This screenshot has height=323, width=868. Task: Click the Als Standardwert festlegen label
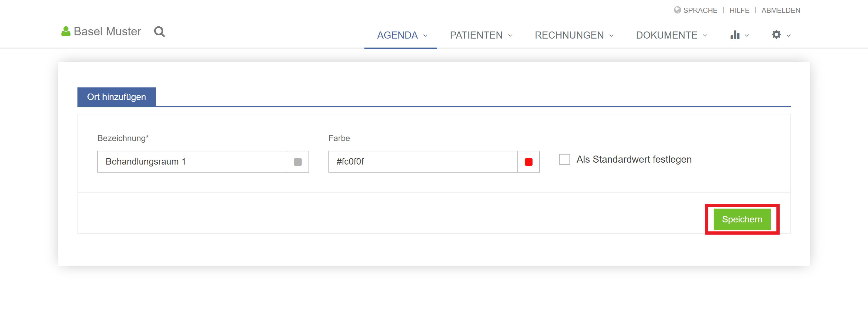pos(634,159)
